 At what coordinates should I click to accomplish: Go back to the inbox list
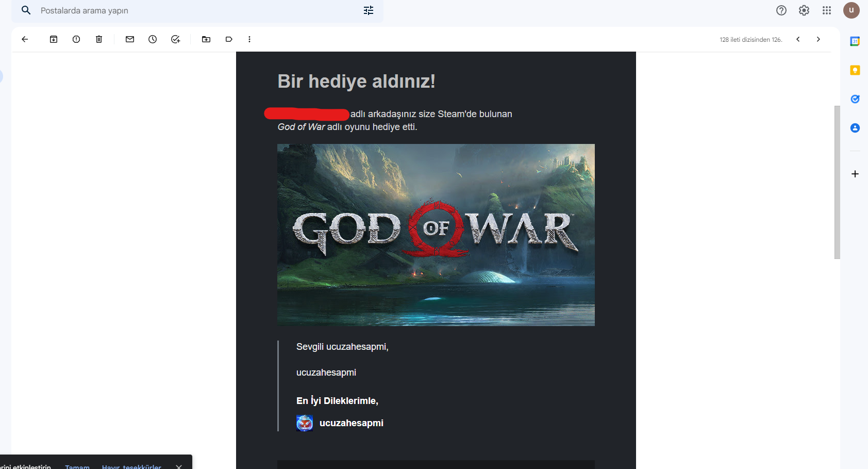(25, 39)
